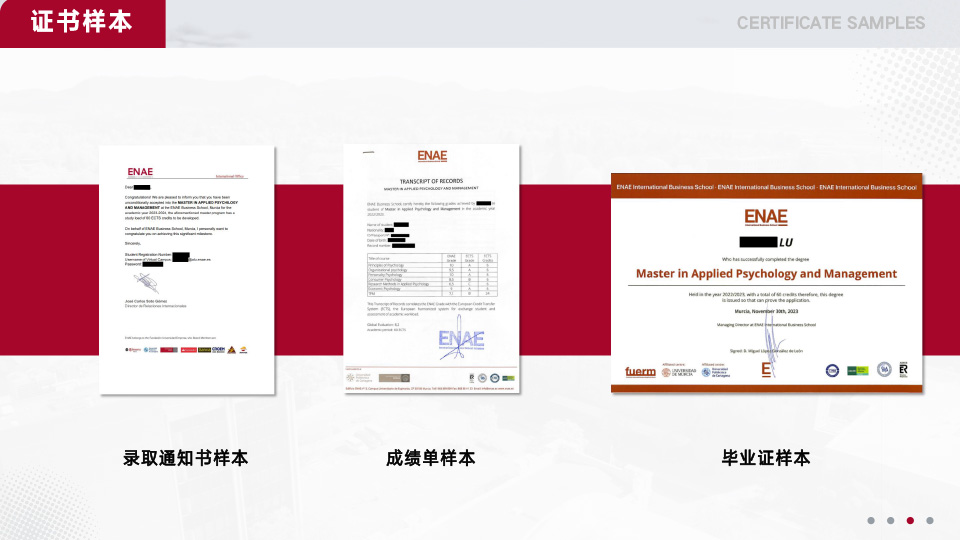Click the red E emblem on diploma

pos(766,369)
